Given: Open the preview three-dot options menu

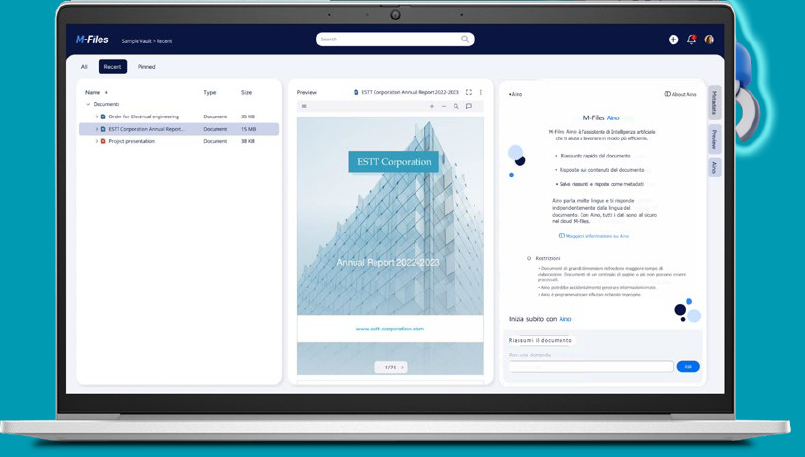Looking at the screenshot, I should coord(480,92).
